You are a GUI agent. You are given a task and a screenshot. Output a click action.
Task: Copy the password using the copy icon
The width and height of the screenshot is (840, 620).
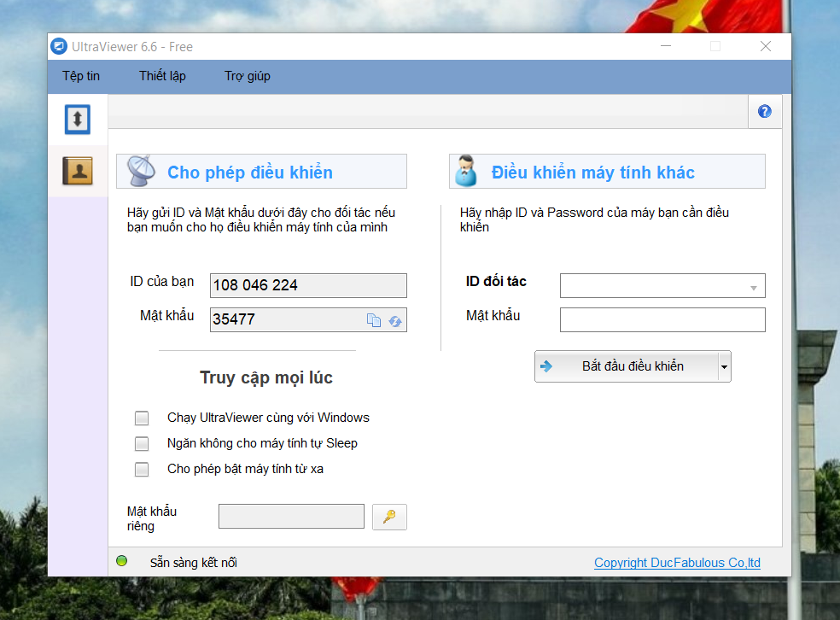373,320
